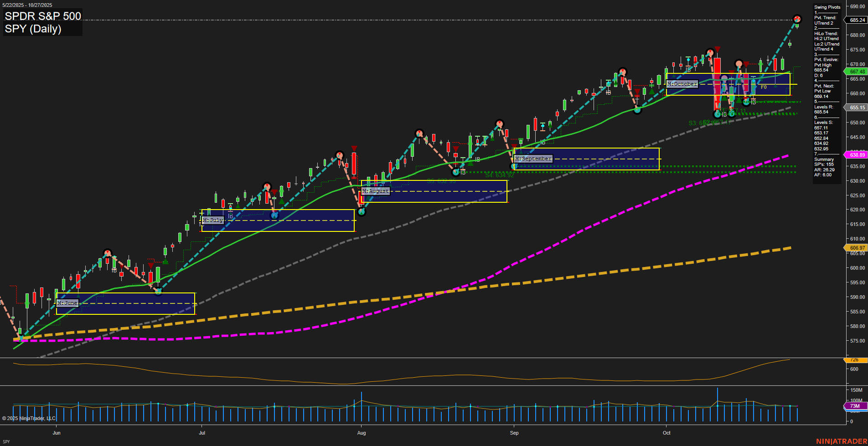Select the pivot low circle at September start

[x=514, y=166]
